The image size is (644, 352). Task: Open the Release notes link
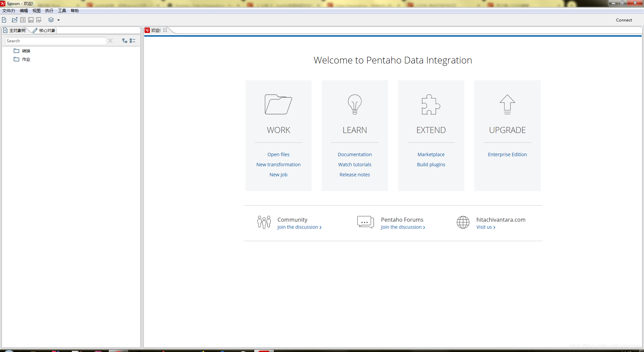[x=355, y=175]
